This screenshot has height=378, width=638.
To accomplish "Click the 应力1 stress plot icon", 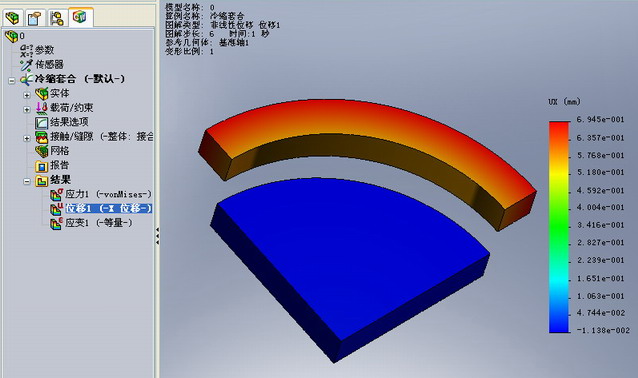I will pyautogui.click(x=57, y=194).
